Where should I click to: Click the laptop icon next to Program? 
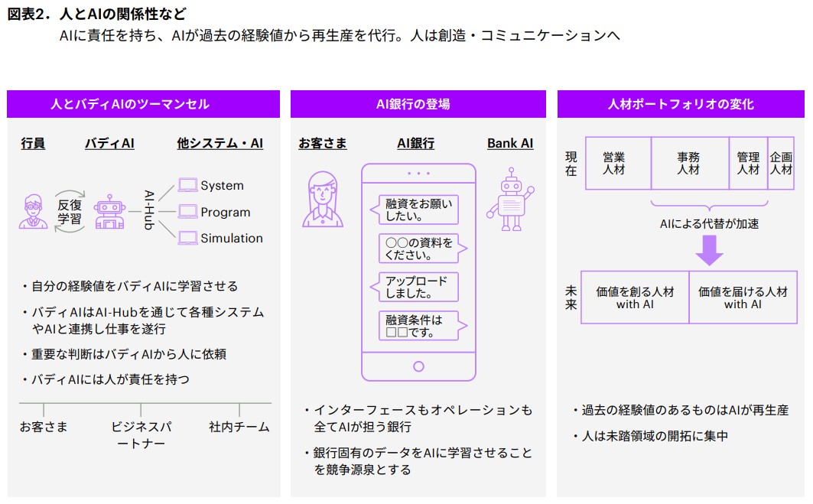click(x=187, y=212)
